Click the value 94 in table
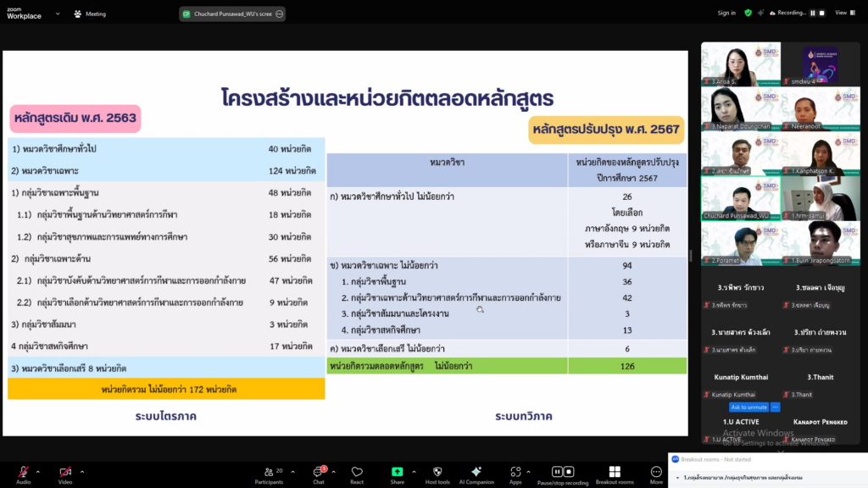The width and height of the screenshot is (868, 488). (x=627, y=265)
